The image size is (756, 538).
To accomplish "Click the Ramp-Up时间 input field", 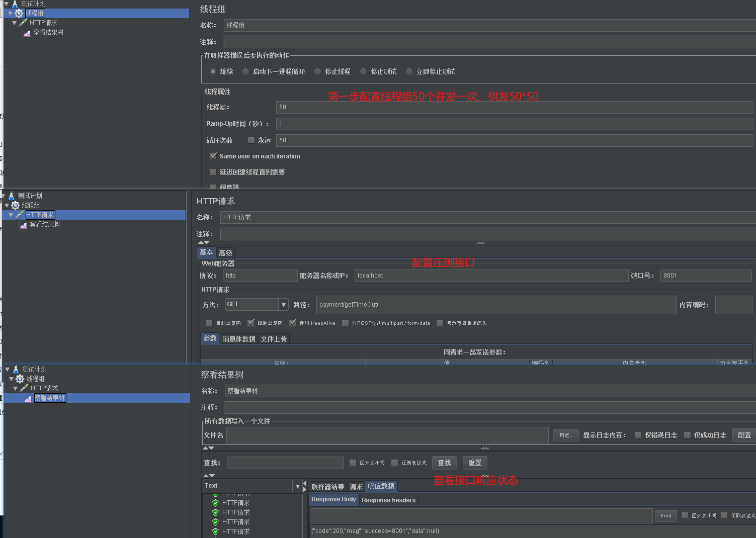I will (515, 124).
